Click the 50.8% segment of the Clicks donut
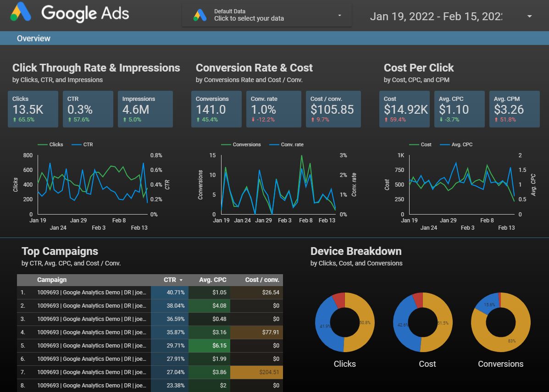The height and width of the screenshot is (392, 549). coord(366,322)
